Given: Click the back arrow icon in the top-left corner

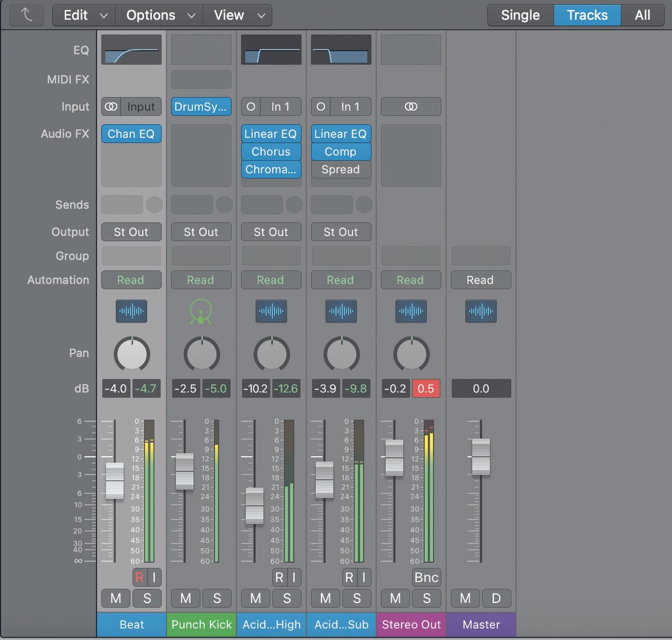Looking at the screenshot, I should click(26, 15).
